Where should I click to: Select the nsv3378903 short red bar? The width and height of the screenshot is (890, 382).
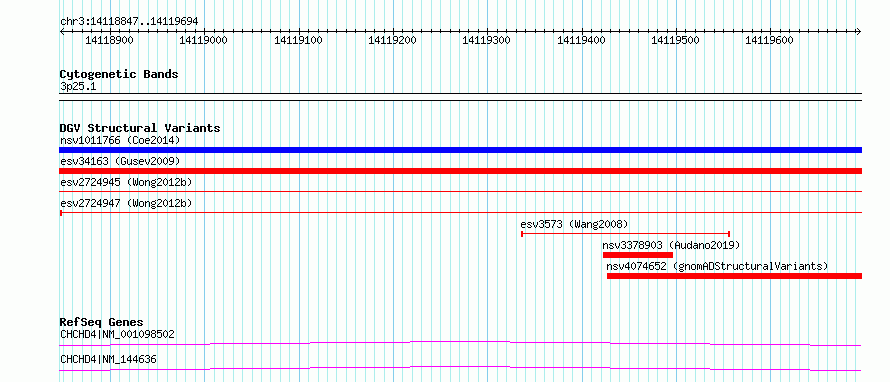point(637,255)
